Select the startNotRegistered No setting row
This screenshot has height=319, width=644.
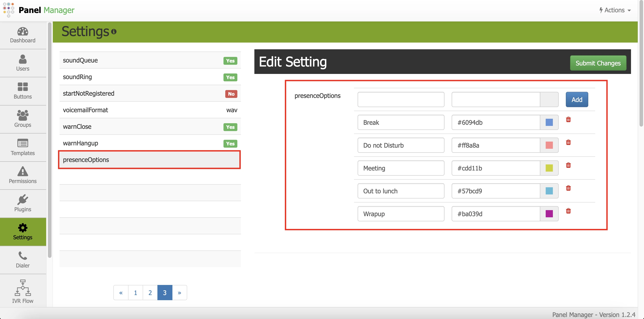[150, 94]
